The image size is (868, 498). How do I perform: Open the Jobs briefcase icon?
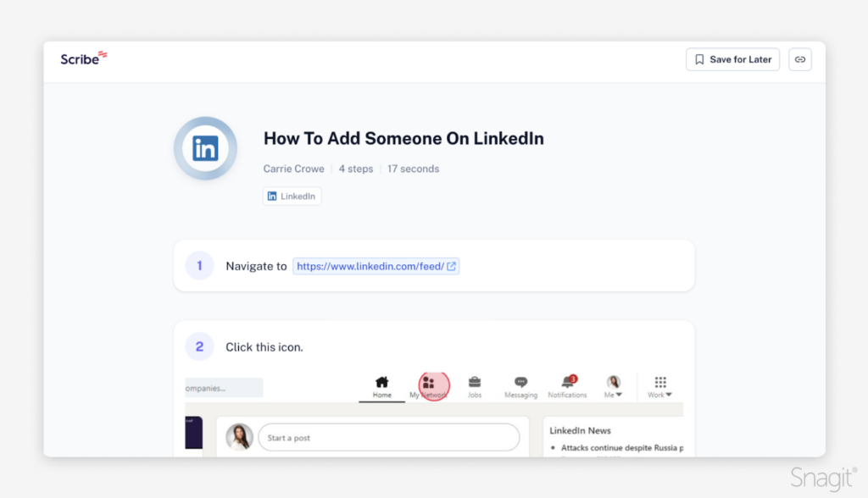tap(476, 380)
